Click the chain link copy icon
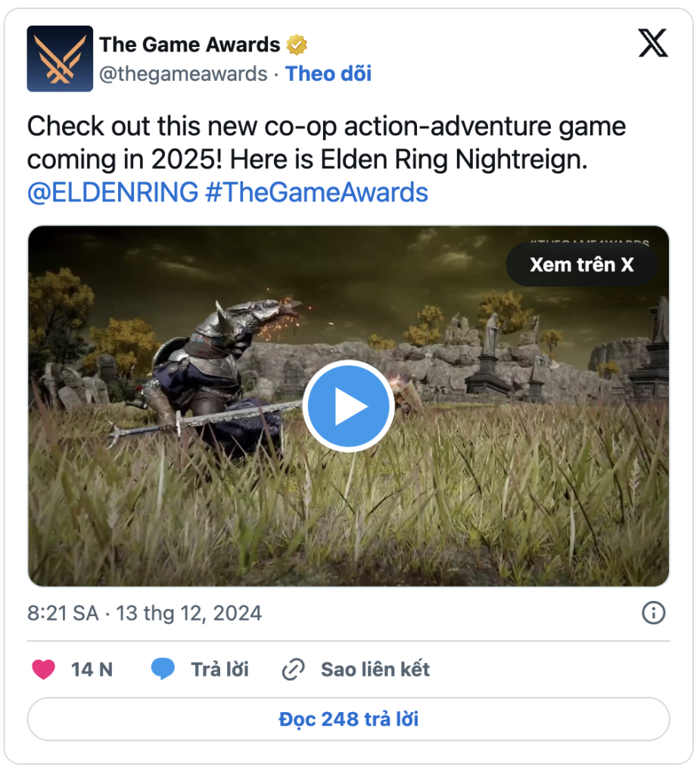 pyautogui.click(x=293, y=670)
